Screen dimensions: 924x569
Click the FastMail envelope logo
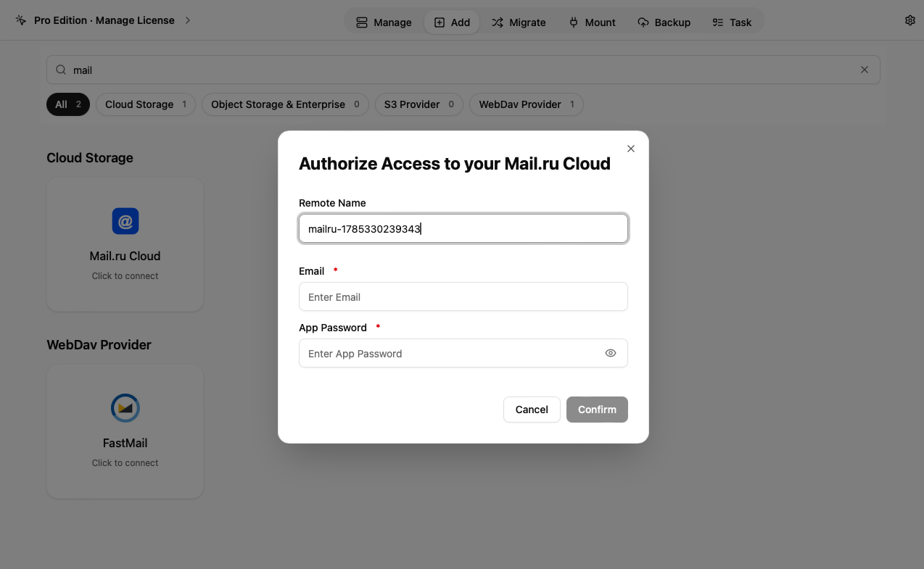tap(125, 408)
